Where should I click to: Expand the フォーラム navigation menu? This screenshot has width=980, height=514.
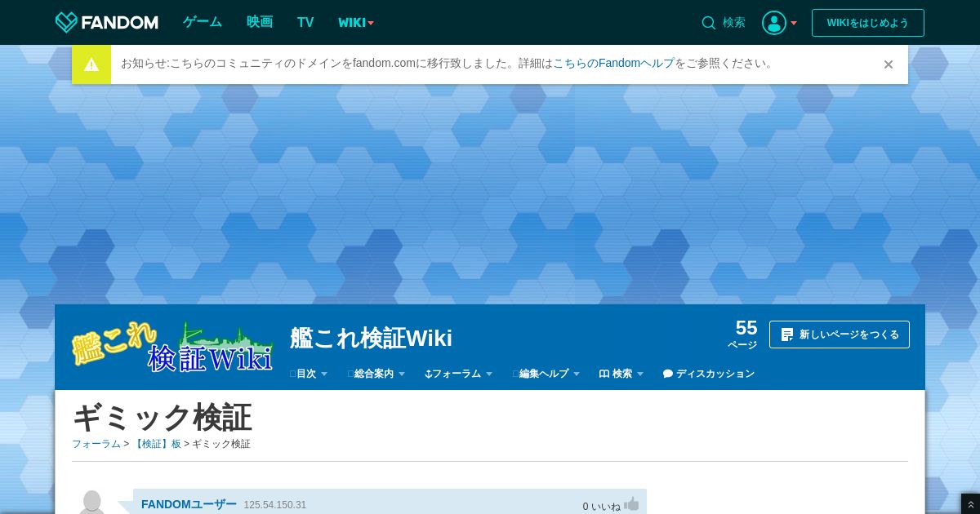(x=459, y=374)
